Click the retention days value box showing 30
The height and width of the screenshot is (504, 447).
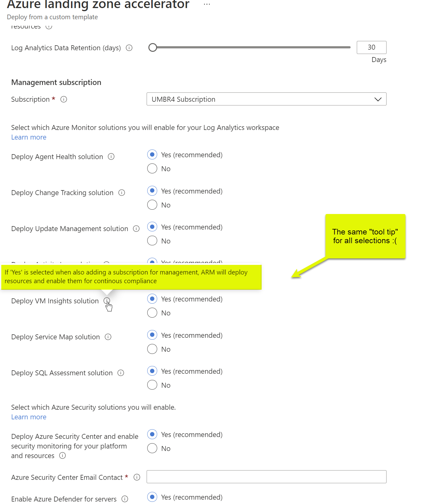(x=371, y=47)
